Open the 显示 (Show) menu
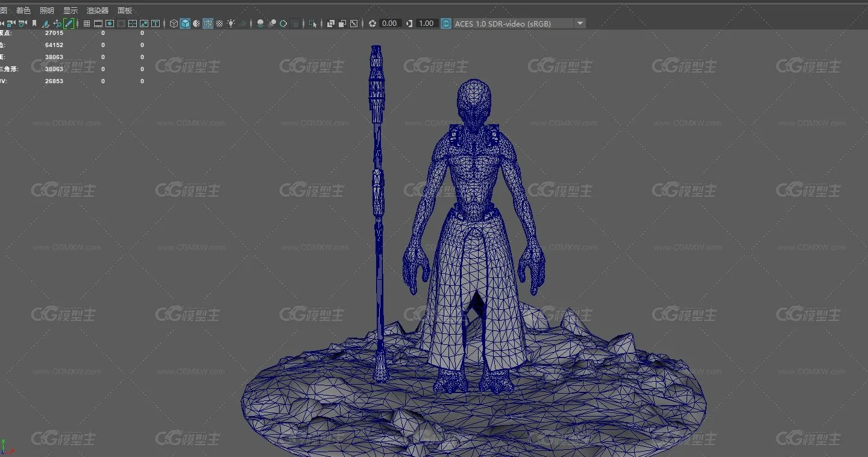868x457 pixels. (x=71, y=10)
